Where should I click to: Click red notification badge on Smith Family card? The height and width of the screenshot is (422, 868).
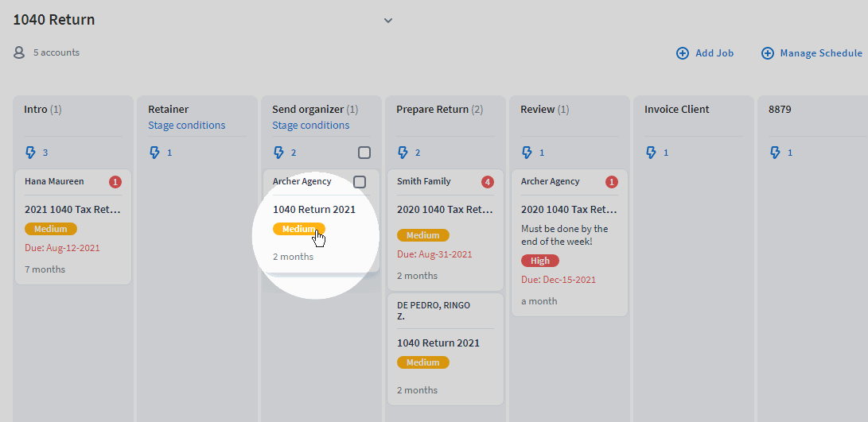click(x=488, y=182)
